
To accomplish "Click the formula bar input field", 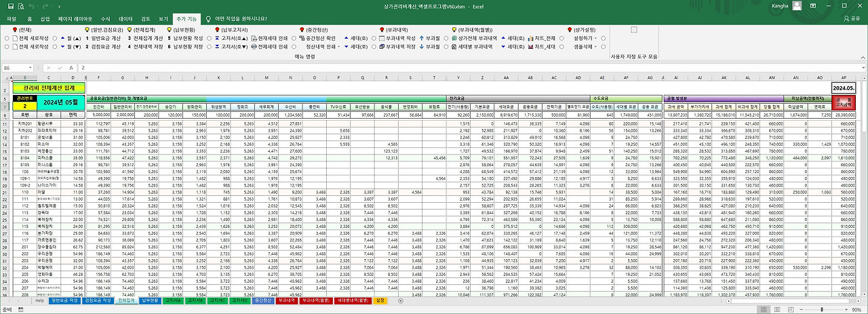I will pyautogui.click(x=468, y=68).
